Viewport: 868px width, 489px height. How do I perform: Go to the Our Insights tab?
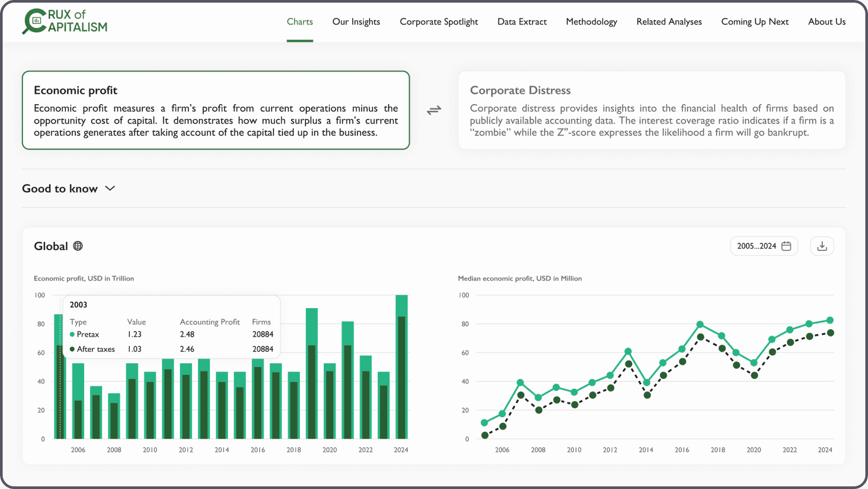(x=356, y=22)
